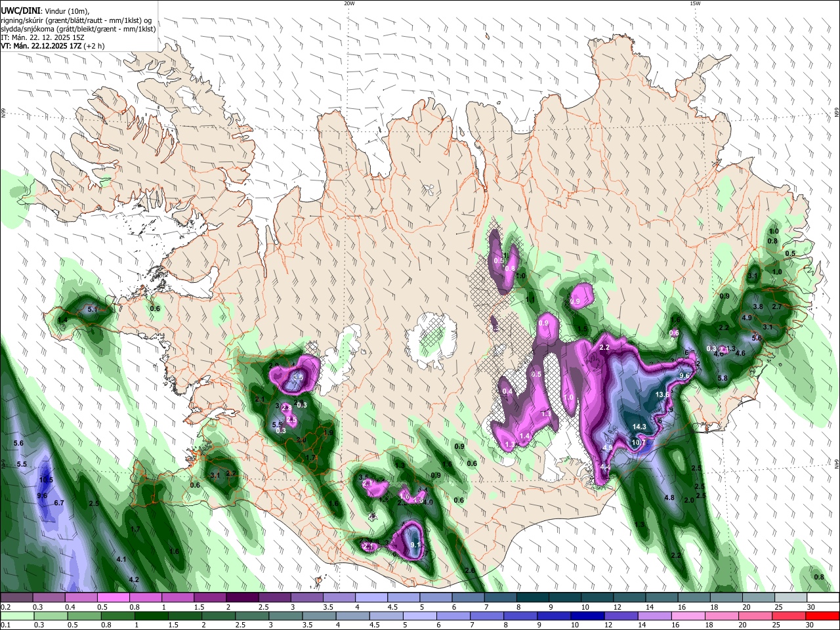Select the bright red 30 rain legend swatch
840x630 pixels.
tap(823, 616)
